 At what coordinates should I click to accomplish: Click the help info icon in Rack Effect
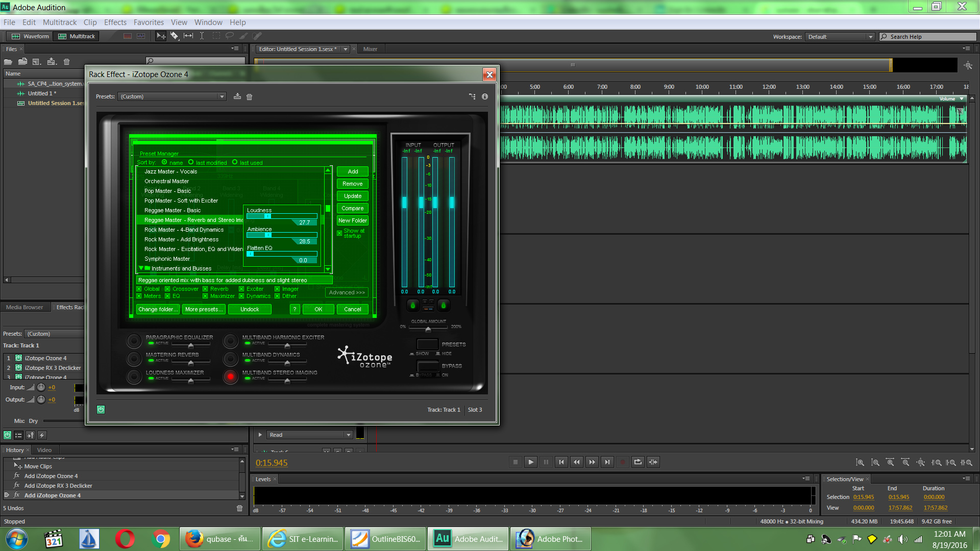pyautogui.click(x=484, y=95)
